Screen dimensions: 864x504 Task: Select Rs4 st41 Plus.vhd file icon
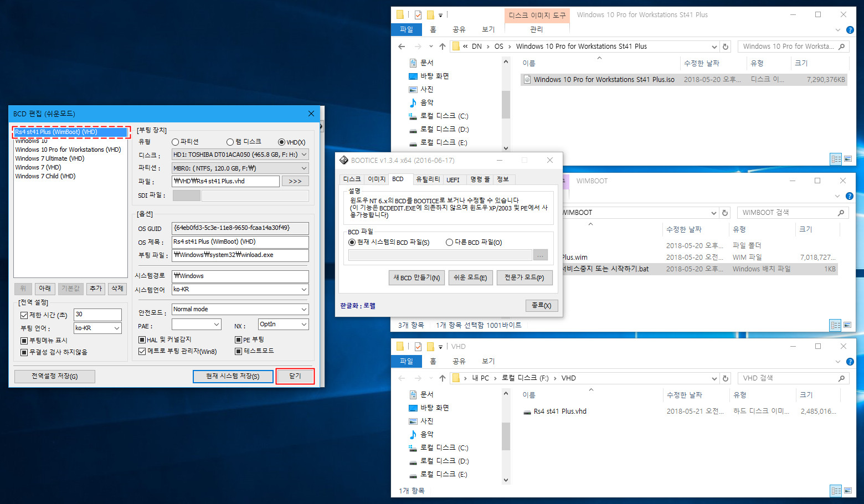tap(527, 412)
